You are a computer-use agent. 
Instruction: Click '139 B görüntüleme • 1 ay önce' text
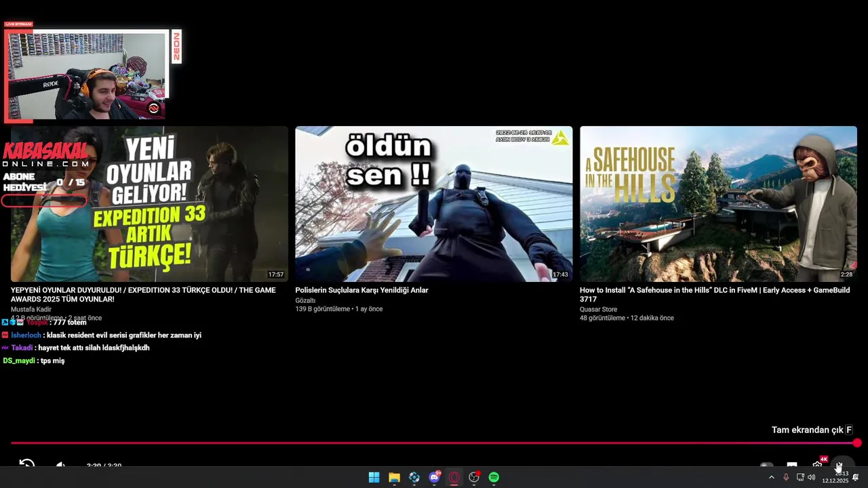[338, 309]
